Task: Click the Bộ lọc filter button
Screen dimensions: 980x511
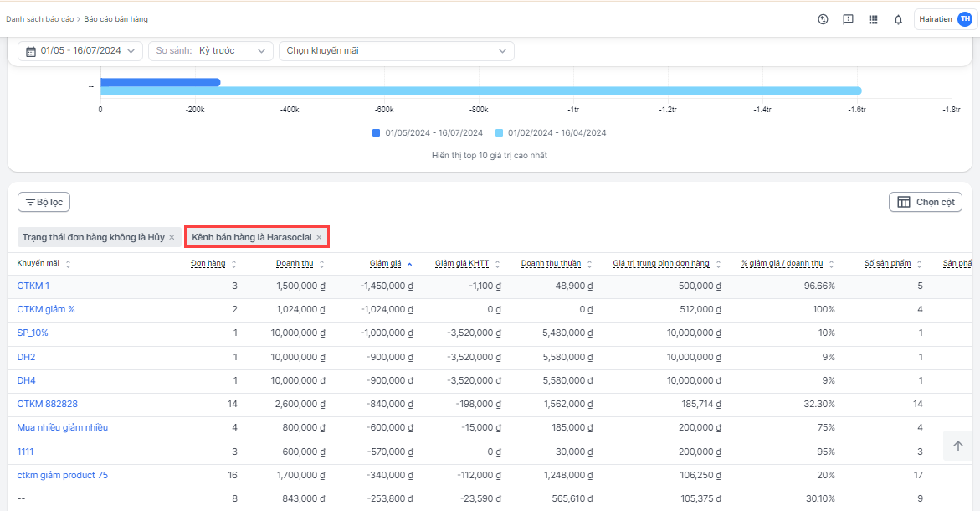Action: click(44, 202)
